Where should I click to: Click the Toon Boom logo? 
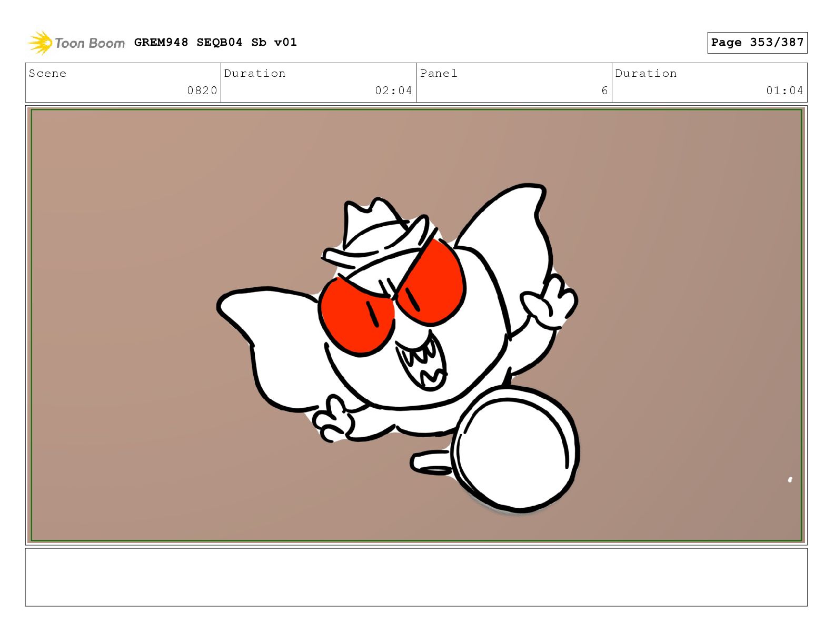tap(76, 43)
